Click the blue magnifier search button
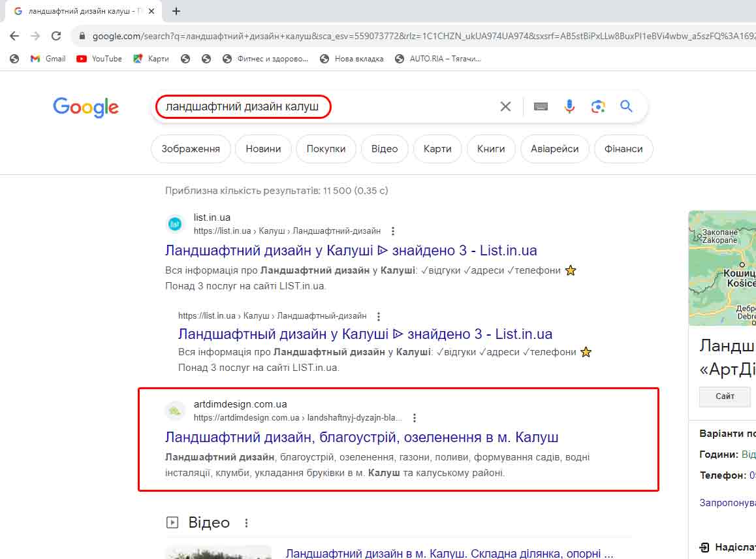 pyautogui.click(x=626, y=106)
